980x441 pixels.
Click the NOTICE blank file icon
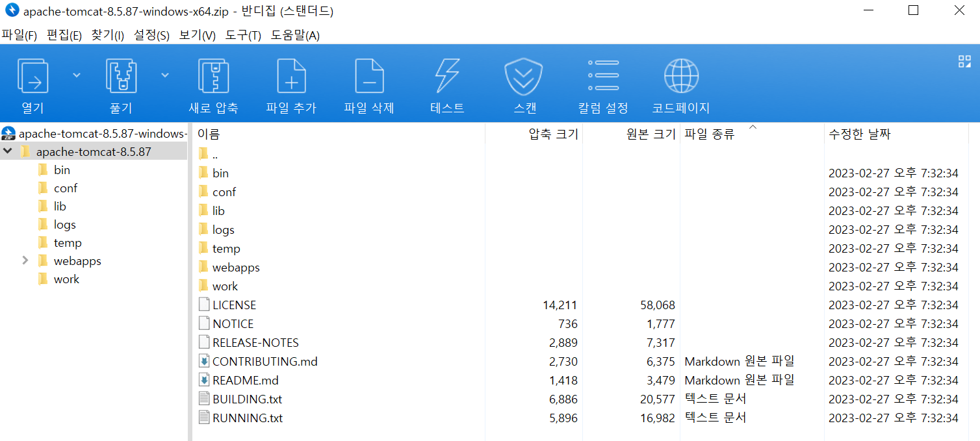pos(204,323)
